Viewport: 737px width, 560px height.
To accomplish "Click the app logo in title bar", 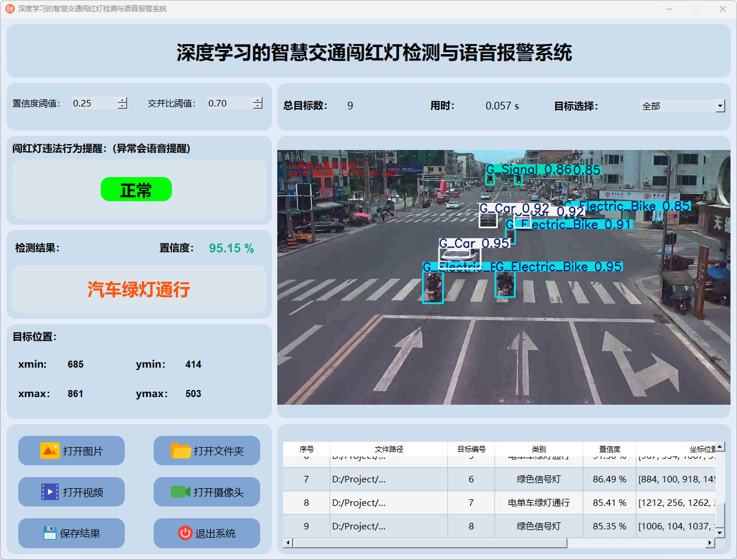I will (x=9, y=9).
